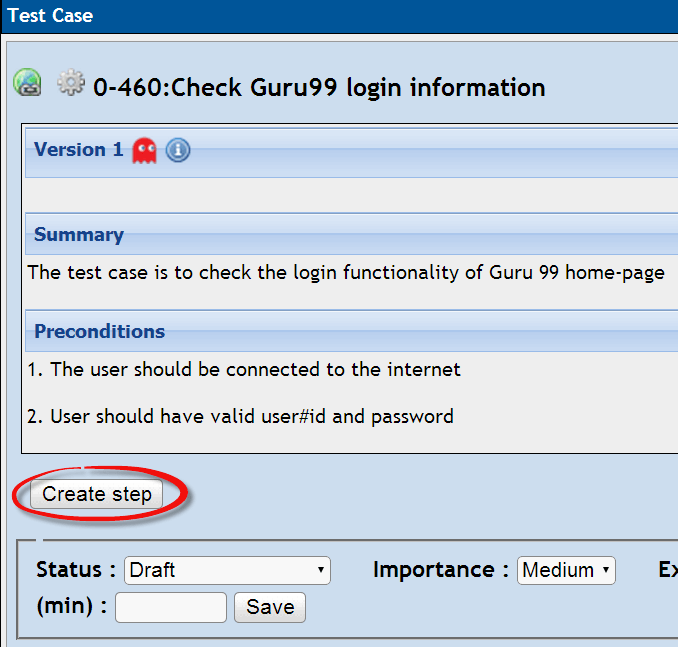Click the Version 1 section header
The width and height of the screenshot is (678, 647).
coord(79,150)
